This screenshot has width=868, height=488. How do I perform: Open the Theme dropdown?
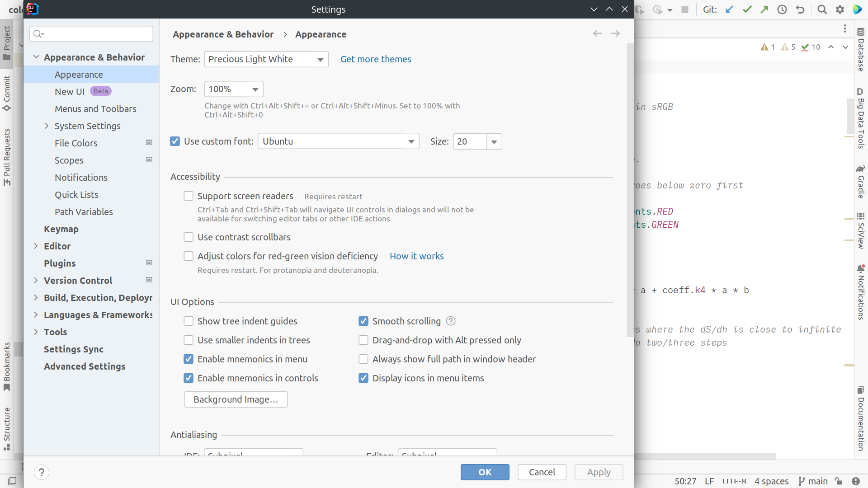coord(266,59)
